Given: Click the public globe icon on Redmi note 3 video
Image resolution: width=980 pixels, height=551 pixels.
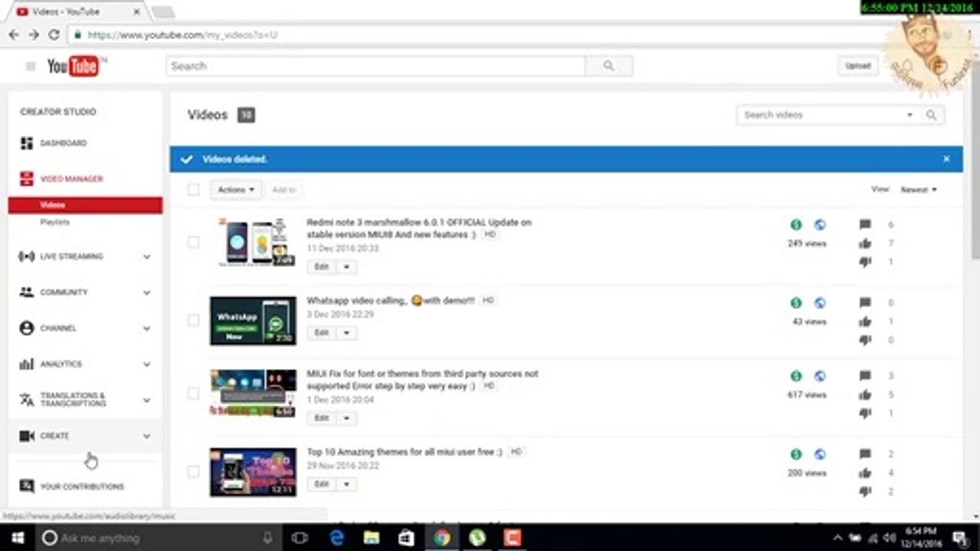Looking at the screenshot, I should (x=820, y=225).
